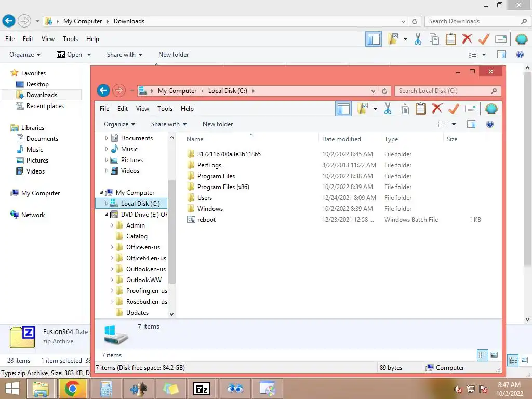
Task: Collapse the My Computer tree node
Action: pyautogui.click(x=101, y=192)
